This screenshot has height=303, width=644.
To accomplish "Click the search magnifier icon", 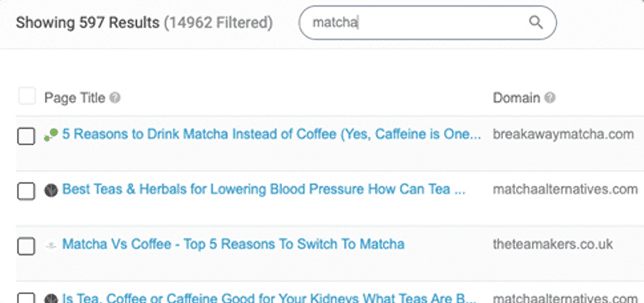I will [535, 22].
